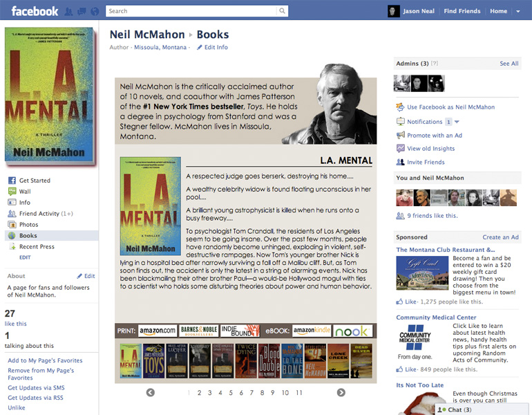
Task: Open Photos in the left sidebar
Action: click(x=28, y=225)
